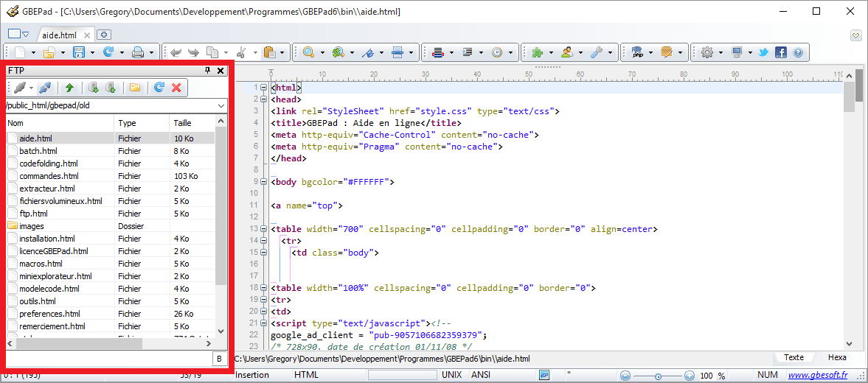Click the indent lines icon

(468, 52)
